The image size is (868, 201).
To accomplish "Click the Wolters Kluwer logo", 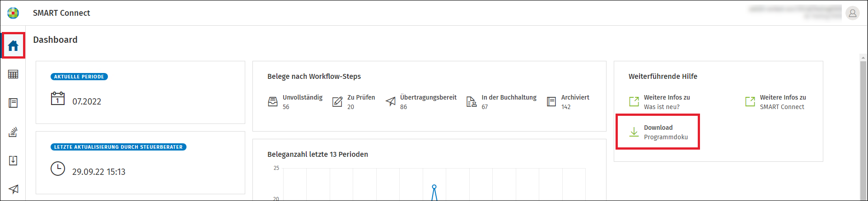I will (13, 13).
